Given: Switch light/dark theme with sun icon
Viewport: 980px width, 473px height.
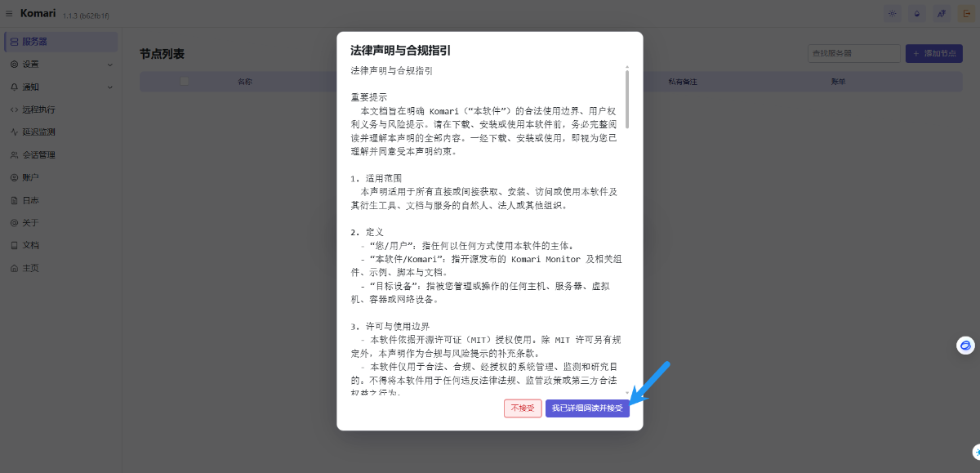Looking at the screenshot, I should [x=893, y=14].
